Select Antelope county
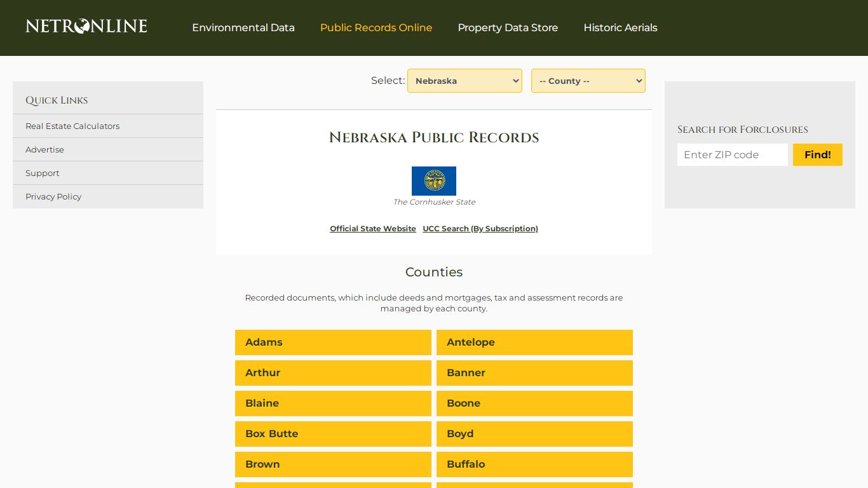This screenshot has width=868, height=488. (534, 342)
